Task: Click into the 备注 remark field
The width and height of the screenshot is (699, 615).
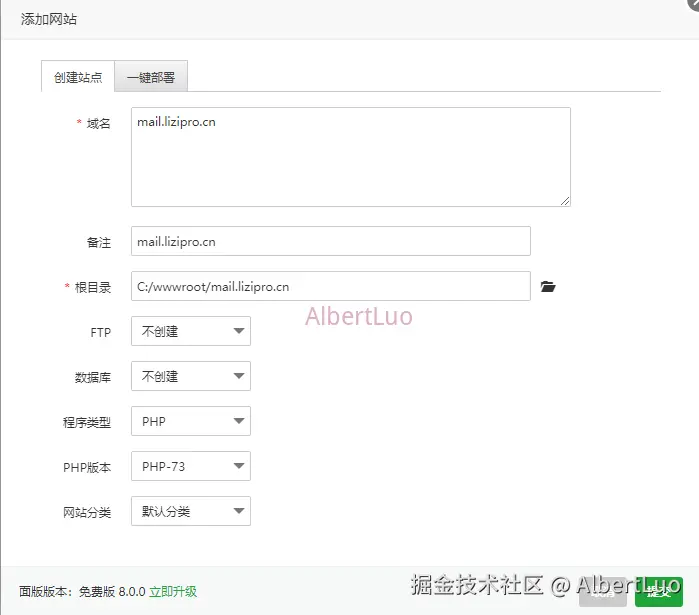Action: 331,241
